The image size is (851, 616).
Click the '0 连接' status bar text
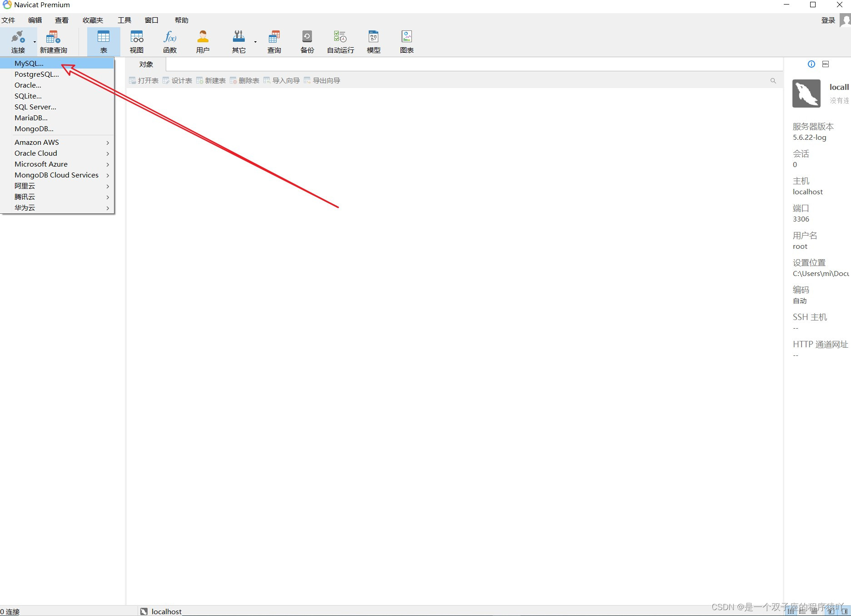click(10, 611)
